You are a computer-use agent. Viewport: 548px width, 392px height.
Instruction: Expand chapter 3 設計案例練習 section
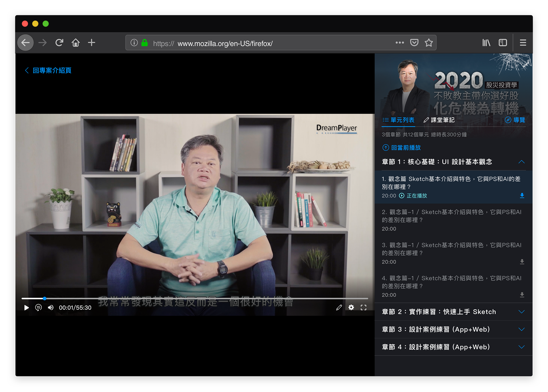pos(521,329)
